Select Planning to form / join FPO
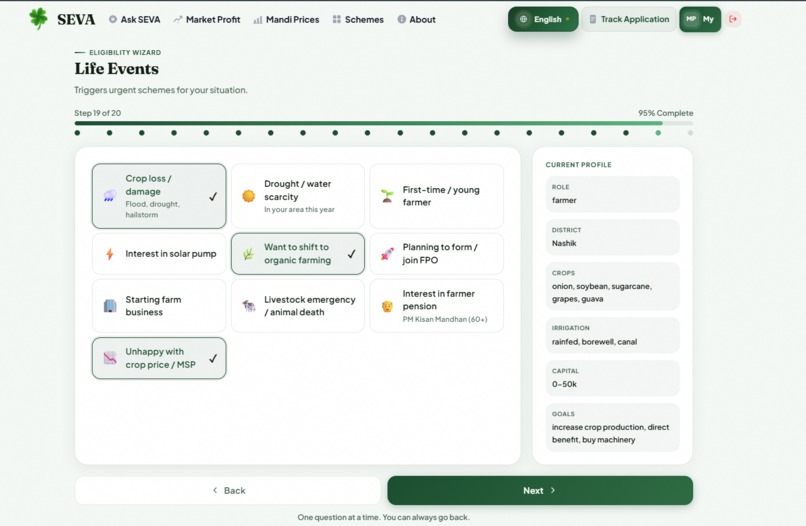806x526 pixels. (436, 253)
